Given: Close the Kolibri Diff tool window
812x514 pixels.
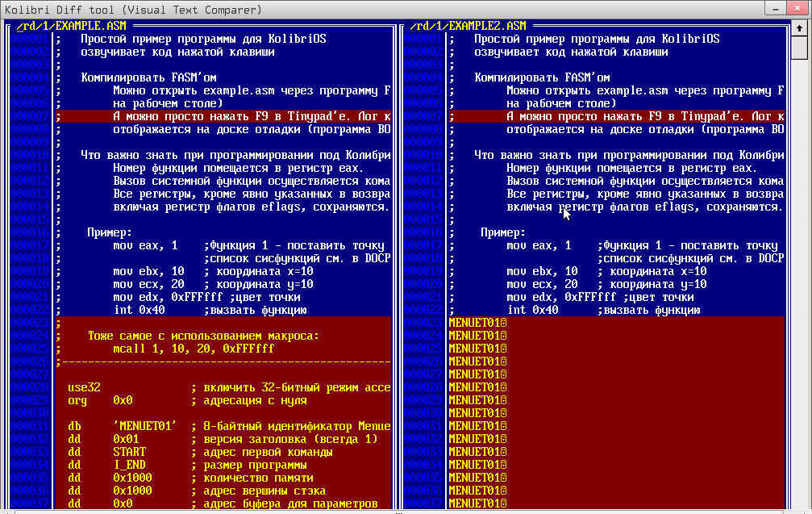Looking at the screenshot, I should [x=796, y=10].
